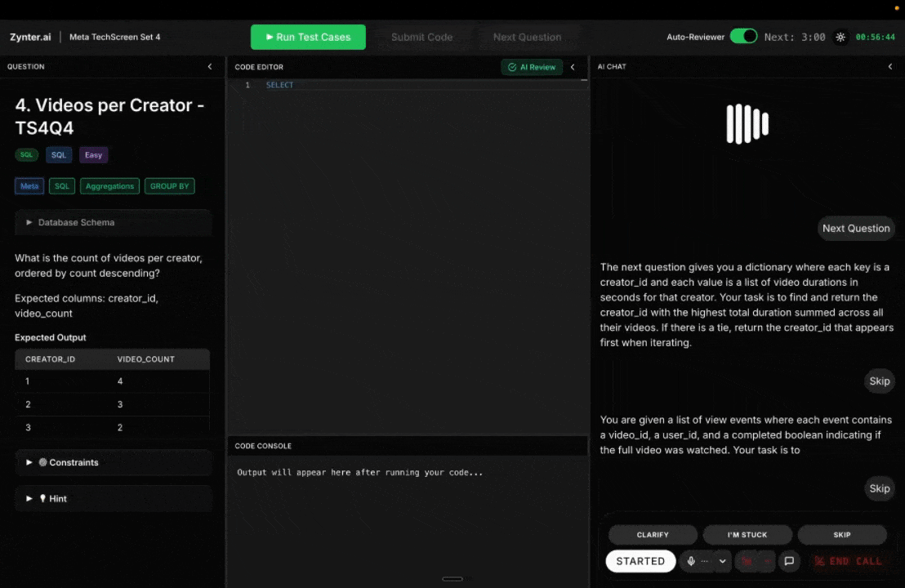Click the AI voice waveform icon
The height and width of the screenshot is (588, 905).
pyautogui.click(x=747, y=124)
